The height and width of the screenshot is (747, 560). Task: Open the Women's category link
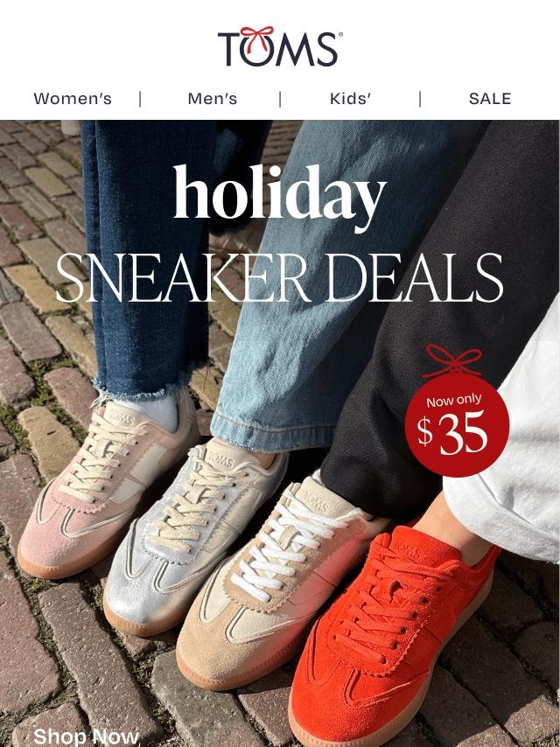73,99
